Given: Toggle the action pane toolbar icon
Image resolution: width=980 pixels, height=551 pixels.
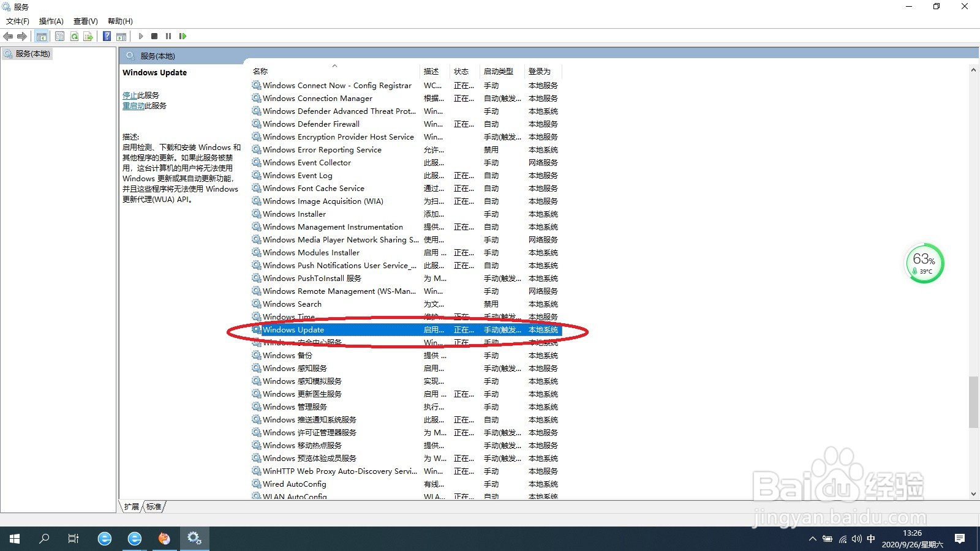Looking at the screenshot, I should click(x=121, y=36).
